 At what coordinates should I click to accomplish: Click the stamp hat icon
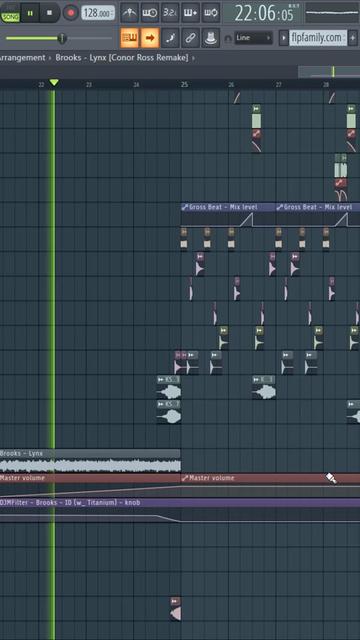click(x=211, y=38)
